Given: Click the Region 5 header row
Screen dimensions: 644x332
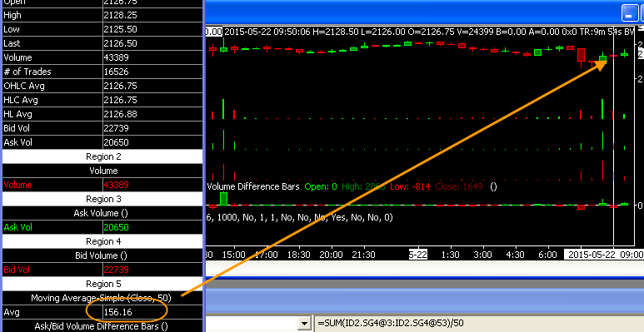Looking at the screenshot, I should click(102, 284).
